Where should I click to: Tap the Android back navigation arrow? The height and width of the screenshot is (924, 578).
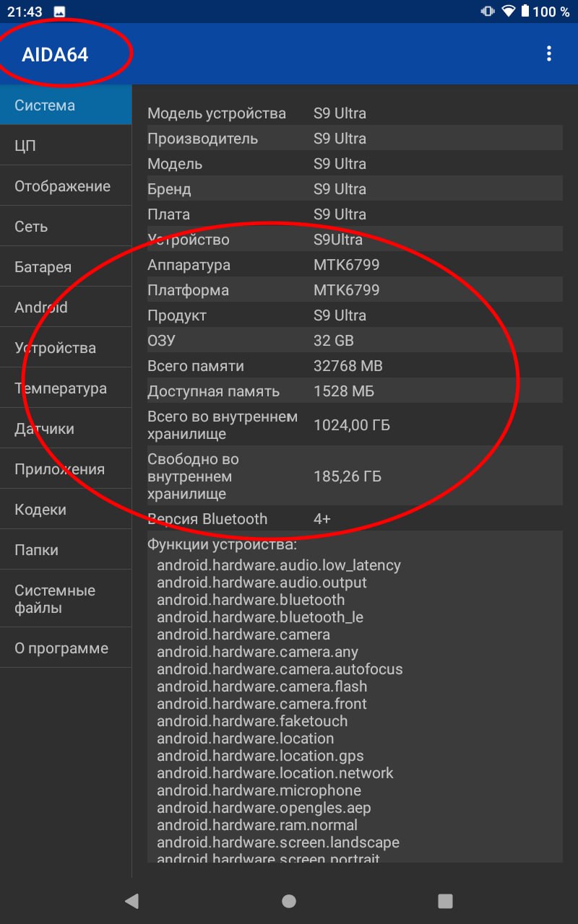[x=131, y=900]
